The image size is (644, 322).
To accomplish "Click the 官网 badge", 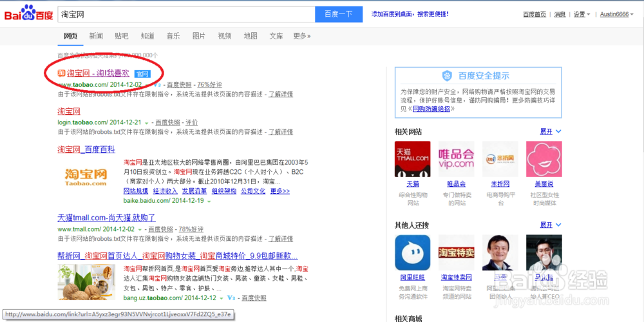I will coord(142,74).
